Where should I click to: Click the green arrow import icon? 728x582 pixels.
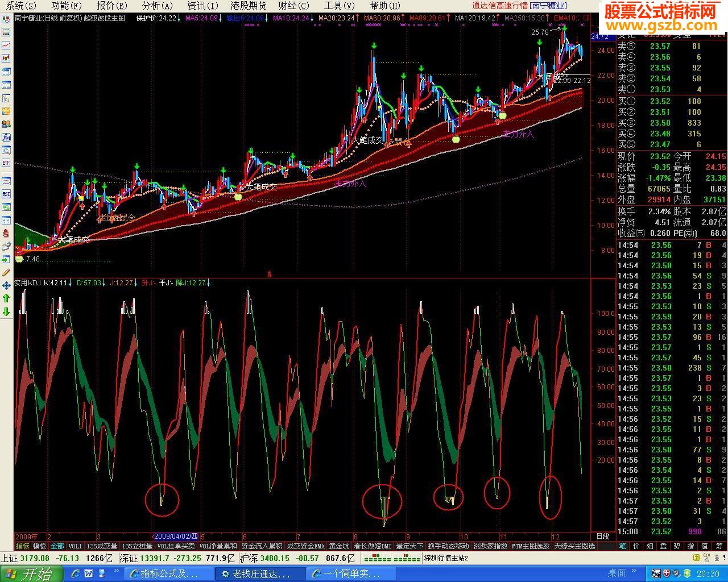pyautogui.click(x=6, y=259)
